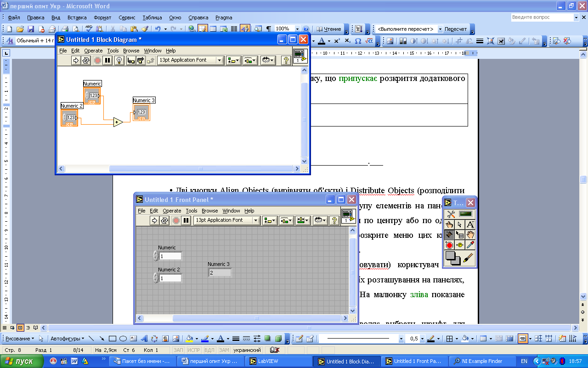
Task: Select Positioning arrow tool in Tools palette
Action: coord(460,224)
